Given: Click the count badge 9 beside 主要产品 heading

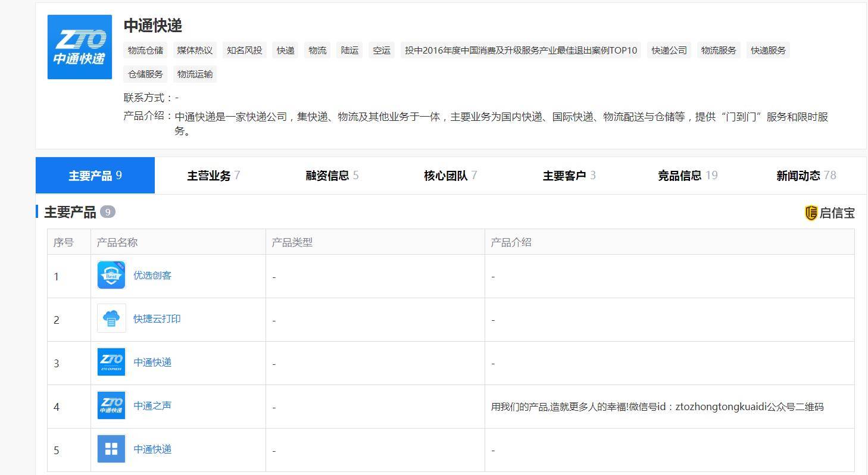Looking at the screenshot, I should coord(108,212).
